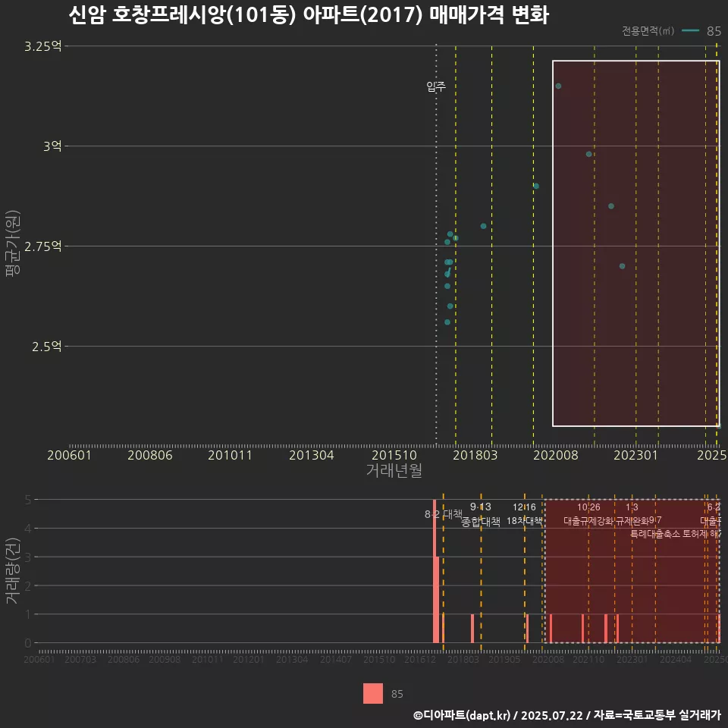Viewport: 728px width, 728px height.
Task: Click the 특례대출축소 annotation
Action: (x=655, y=534)
